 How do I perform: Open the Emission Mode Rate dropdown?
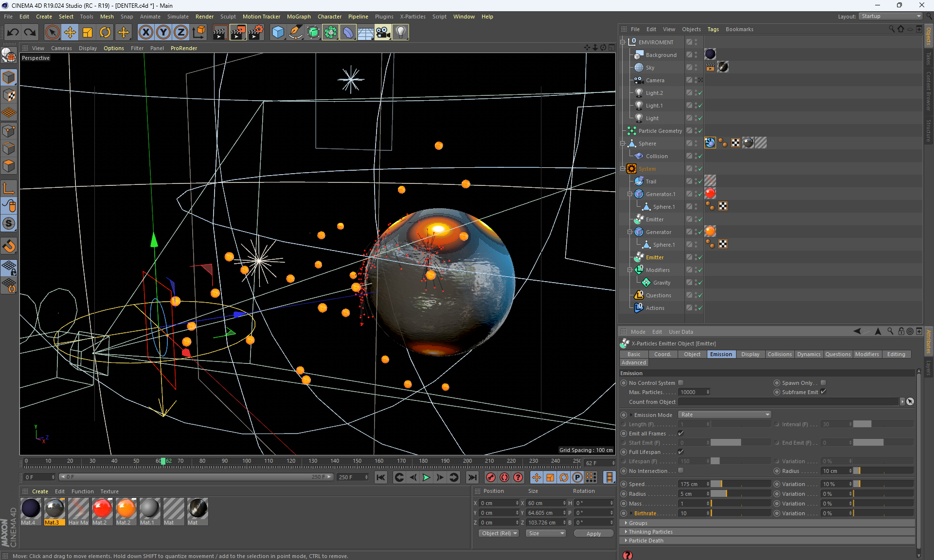(x=724, y=415)
